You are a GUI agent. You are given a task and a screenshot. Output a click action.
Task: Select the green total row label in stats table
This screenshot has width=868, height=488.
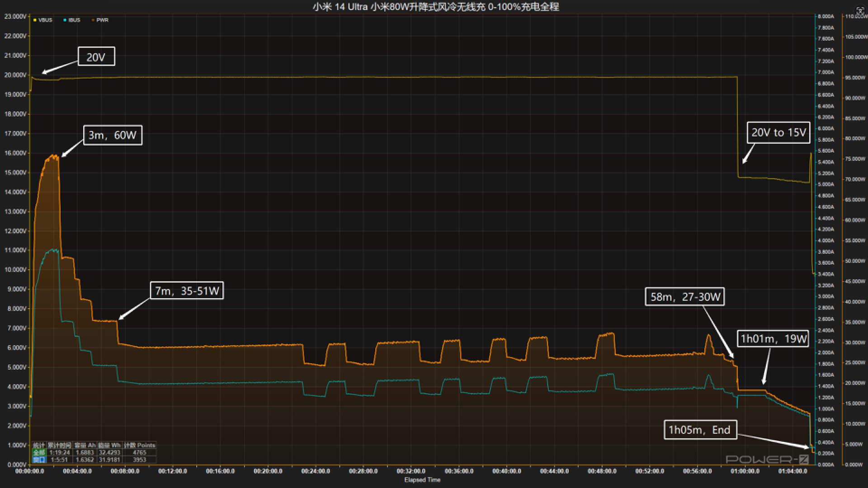pyautogui.click(x=39, y=452)
